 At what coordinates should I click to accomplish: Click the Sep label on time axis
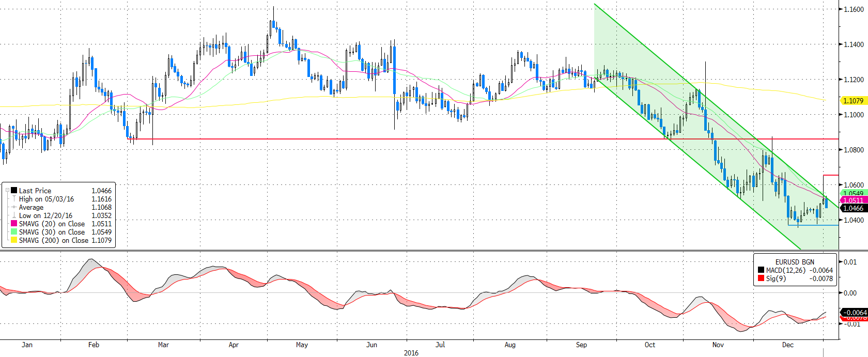581,345
